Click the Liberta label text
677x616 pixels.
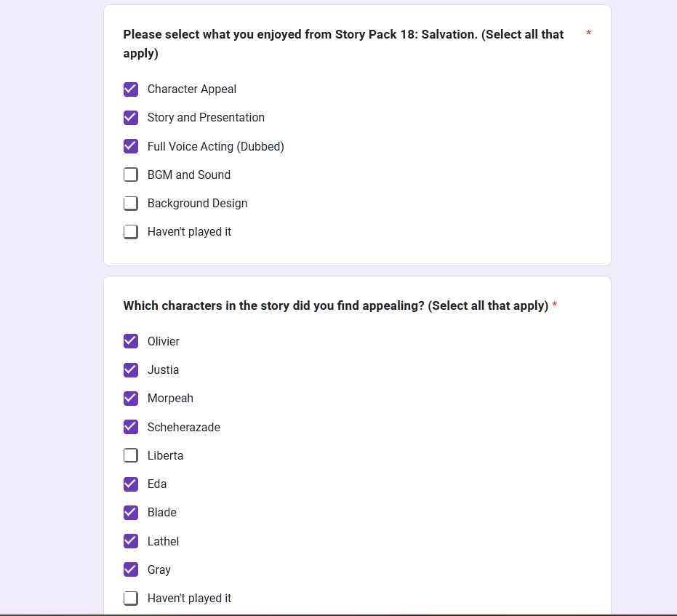pyautogui.click(x=165, y=455)
